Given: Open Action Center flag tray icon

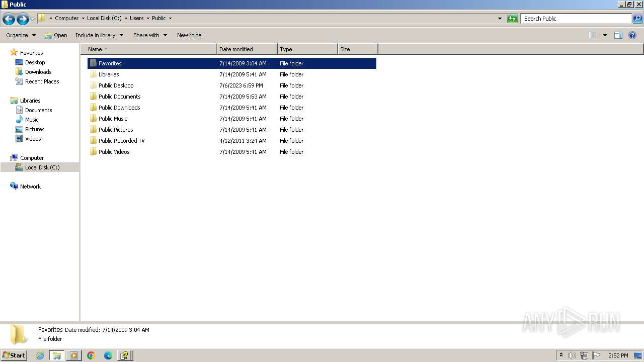Looking at the screenshot, I should [x=596, y=355].
